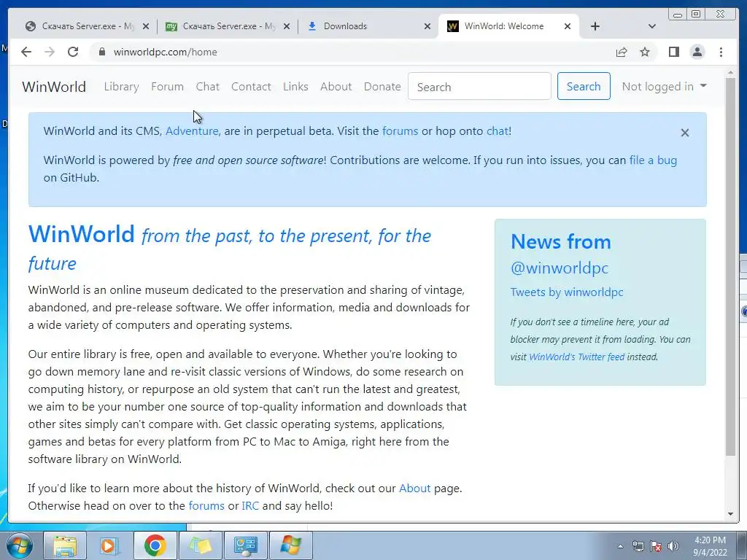
Task: Open the @winworldpc link
Action: (560, 268)
